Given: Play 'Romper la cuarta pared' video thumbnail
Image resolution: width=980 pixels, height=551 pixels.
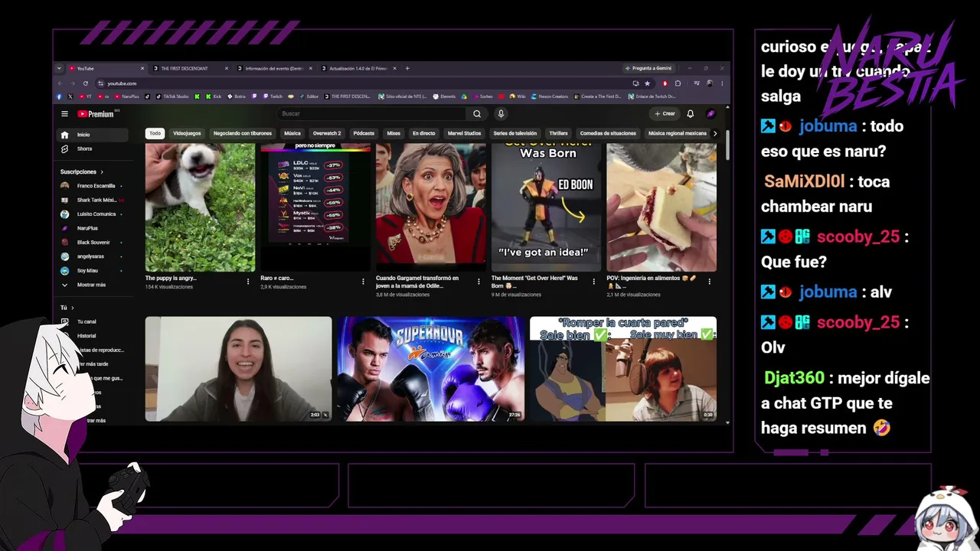Looking at the screenshot, I should coord(623,369).
